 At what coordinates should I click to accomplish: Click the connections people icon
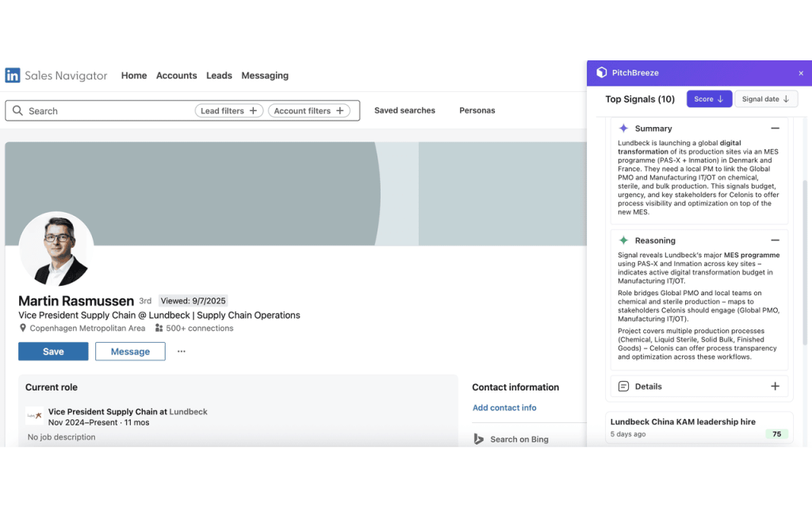pyautogui.click(x=159, y=328)
